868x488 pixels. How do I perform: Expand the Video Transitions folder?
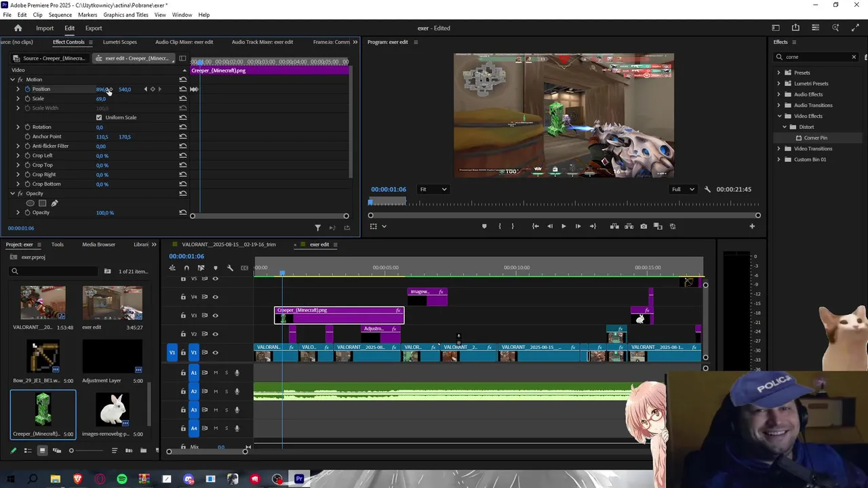[778, 148]
